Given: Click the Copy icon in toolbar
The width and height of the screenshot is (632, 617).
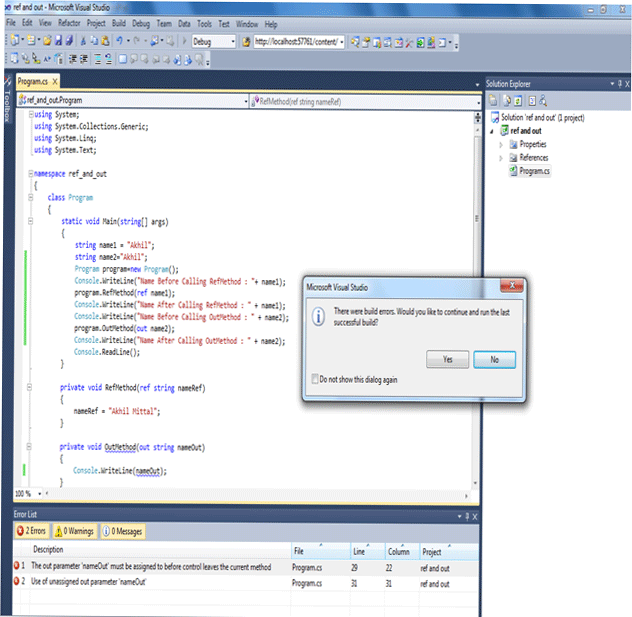Looking at the screenshot, I should (94, 41).
